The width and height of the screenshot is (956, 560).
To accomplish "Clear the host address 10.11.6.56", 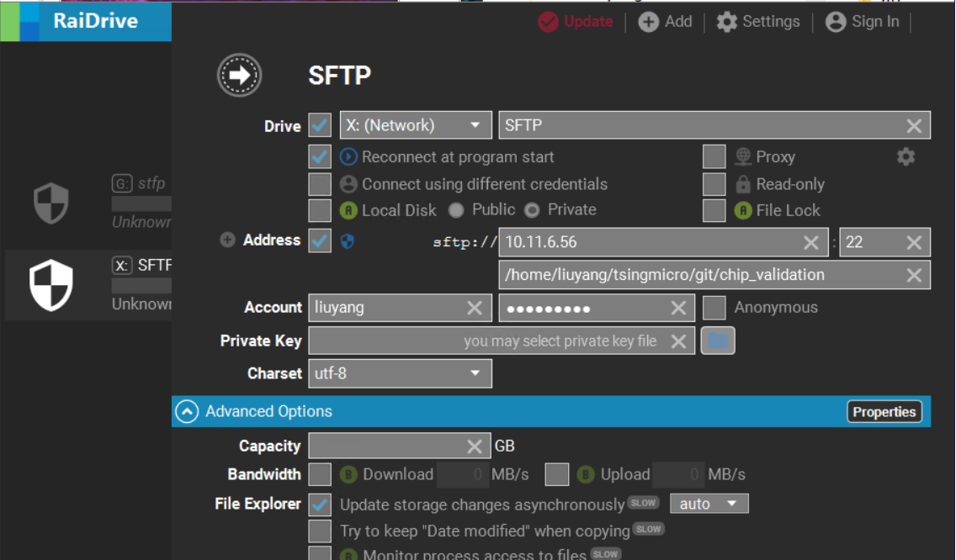I will 810,242.
